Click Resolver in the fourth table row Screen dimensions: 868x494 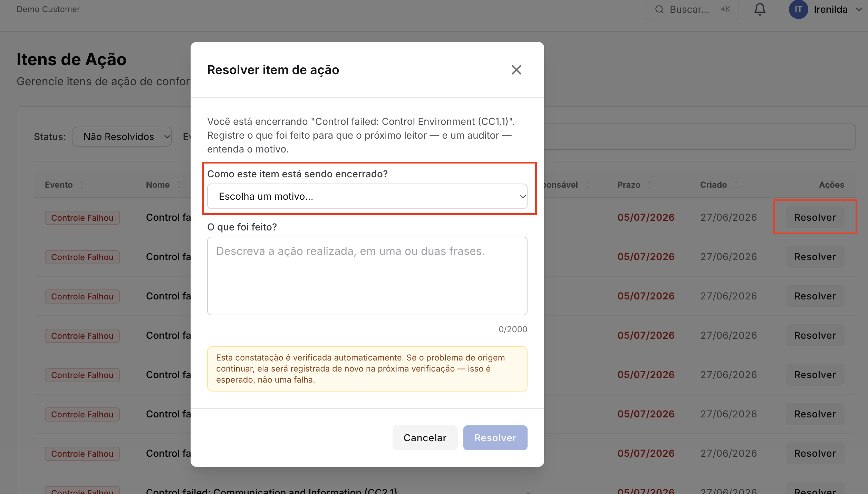[x=815, y=335]
